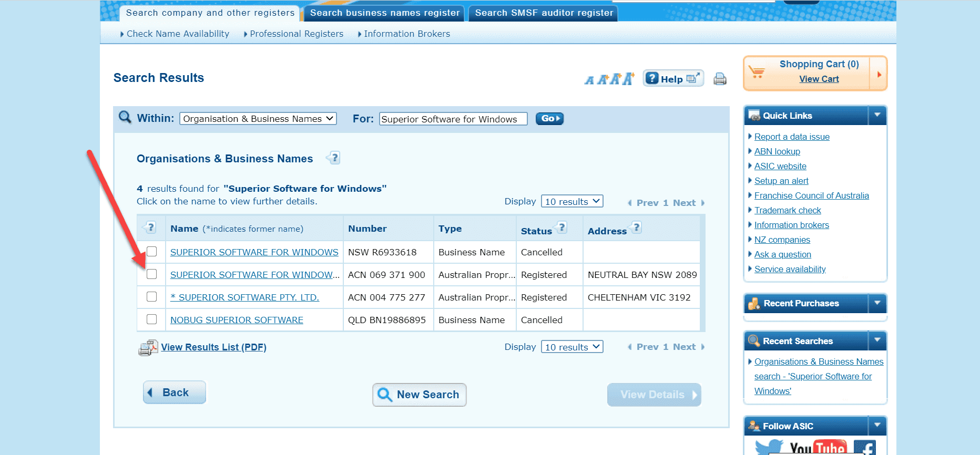The image size is (980, 455).
Task: Tick checkbox for NSW R6933618 business name
Action: (152, 252)
